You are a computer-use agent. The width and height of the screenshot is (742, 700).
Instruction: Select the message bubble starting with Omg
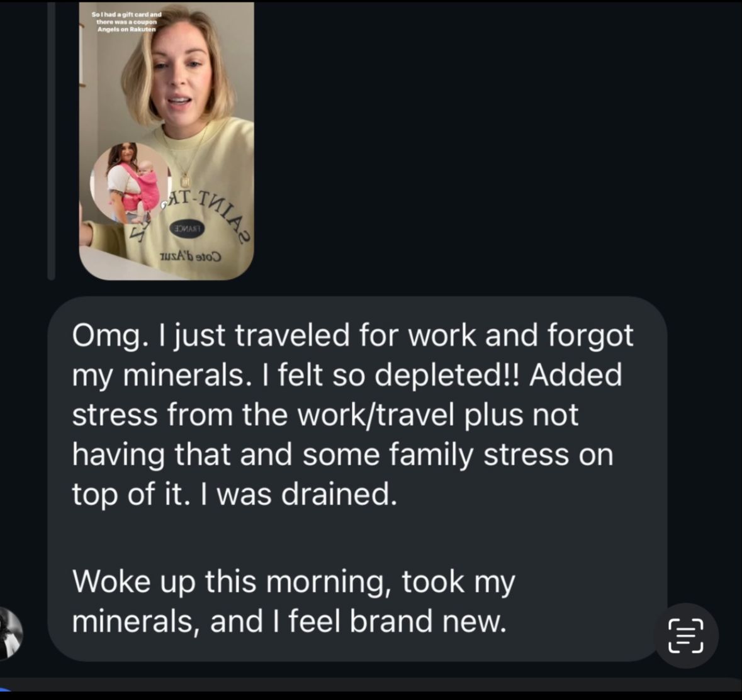(357, 478)
